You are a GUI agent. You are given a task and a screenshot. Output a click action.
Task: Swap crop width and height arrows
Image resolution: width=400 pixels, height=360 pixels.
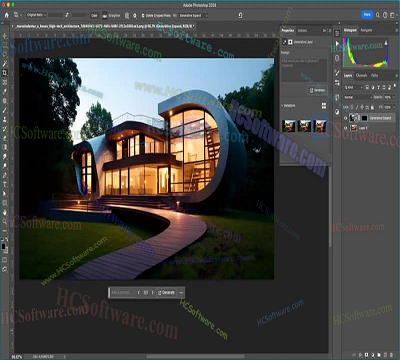click(67, 15)
